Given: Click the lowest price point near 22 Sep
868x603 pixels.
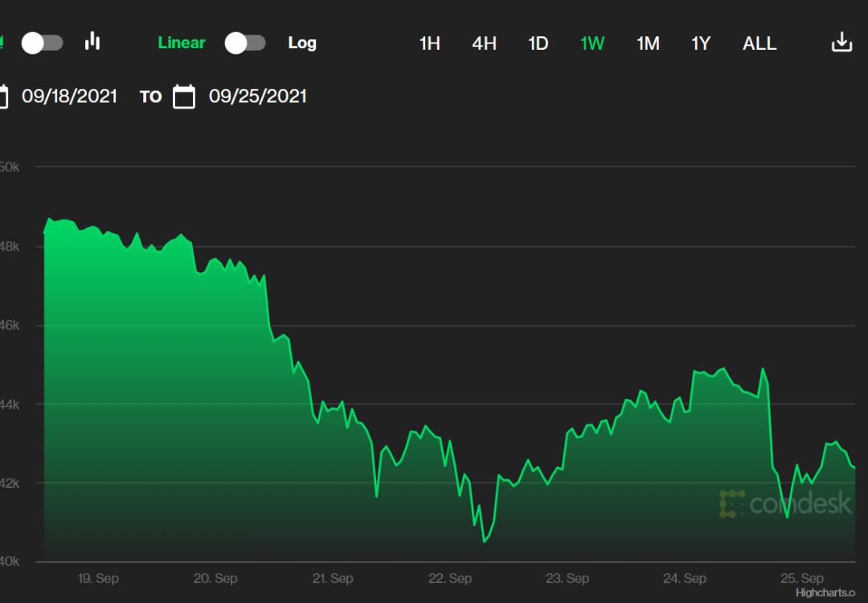Looking at the screenshot, I should (x=485, y=542).
